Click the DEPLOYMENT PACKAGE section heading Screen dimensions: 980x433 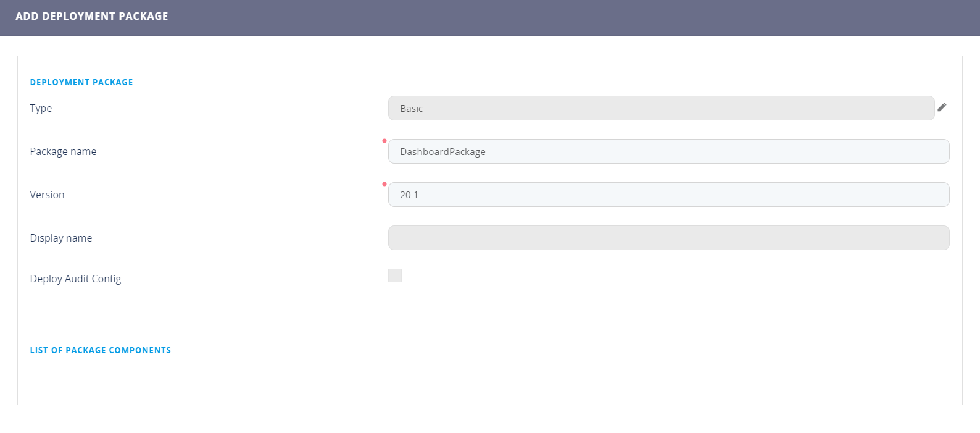coord(81,82)
